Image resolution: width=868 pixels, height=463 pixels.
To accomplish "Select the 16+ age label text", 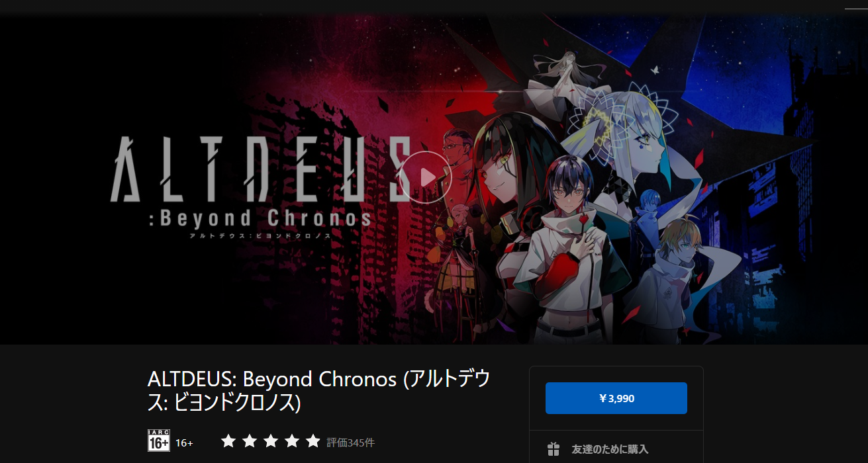I will pos(184,442).
